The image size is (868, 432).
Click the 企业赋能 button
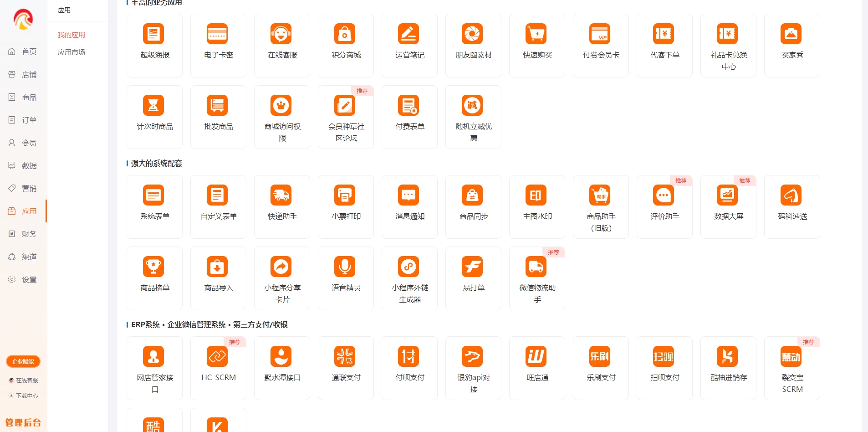coord(23,361)
